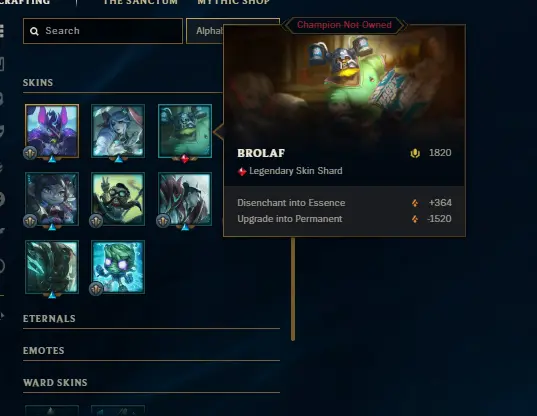Open the Mythic Shop tab
This screenshot has height=416, width=537.
[x=234, y=2]
